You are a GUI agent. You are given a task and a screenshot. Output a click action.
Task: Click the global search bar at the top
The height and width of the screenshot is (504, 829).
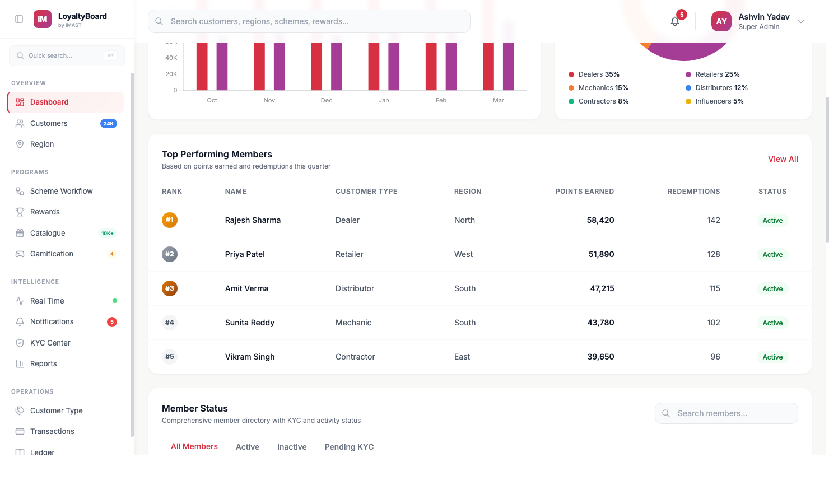click(x=309, y=21)
